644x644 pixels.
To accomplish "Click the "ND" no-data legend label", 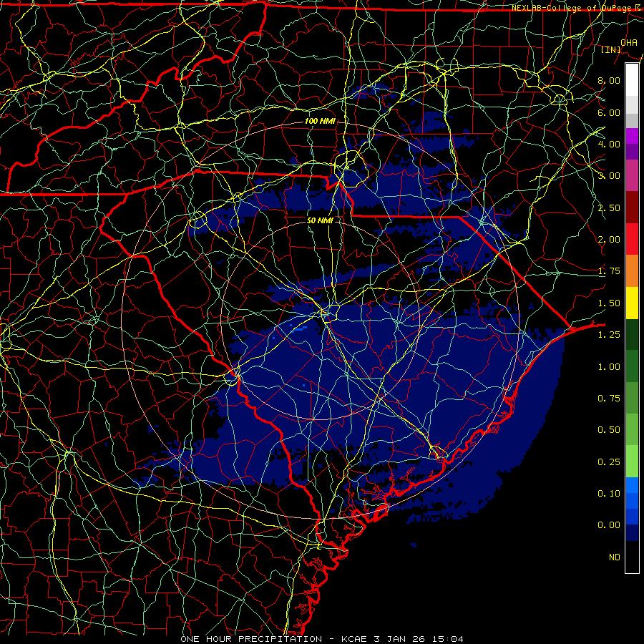I will tap(615, 557).
